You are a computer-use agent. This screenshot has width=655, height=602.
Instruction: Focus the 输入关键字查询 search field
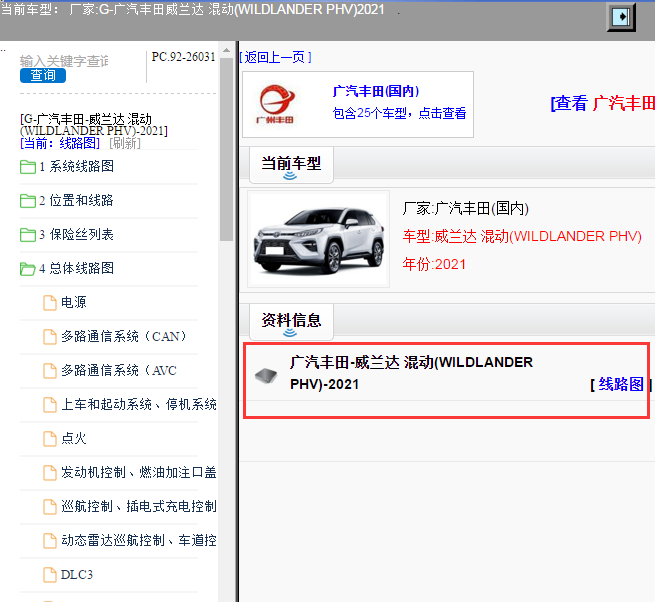pyautogui.click(x=64, y=61)
